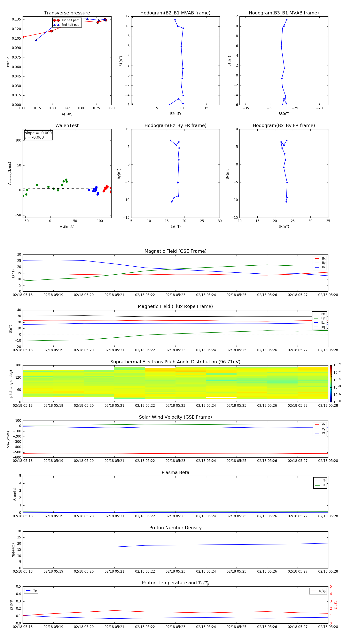Click 'Bz' in the GSE magnetic field legend
The image size is (351, 644).
(x=324, y=267)
